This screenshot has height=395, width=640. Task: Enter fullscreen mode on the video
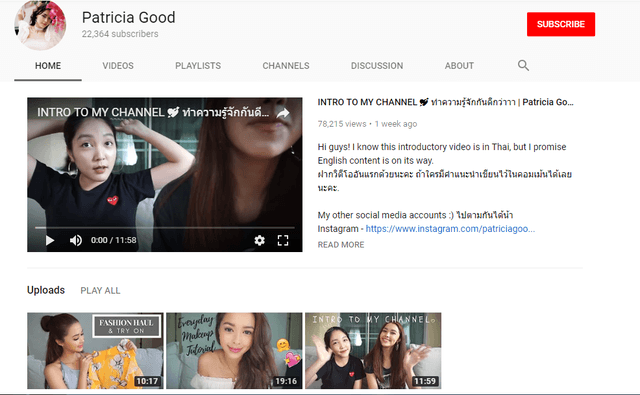283,240
